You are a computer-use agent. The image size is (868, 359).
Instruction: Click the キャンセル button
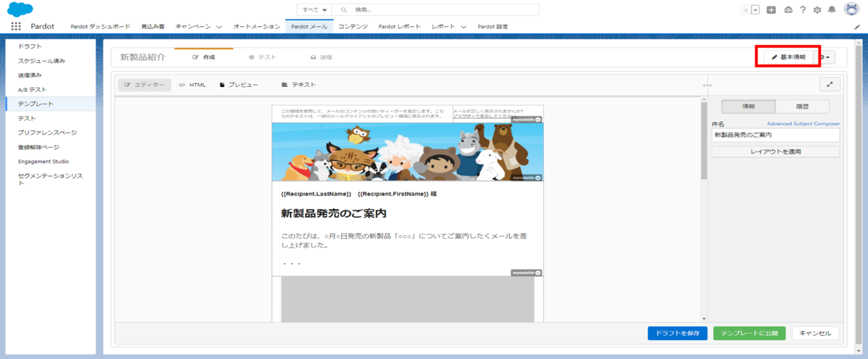click(x=815, y=334)
